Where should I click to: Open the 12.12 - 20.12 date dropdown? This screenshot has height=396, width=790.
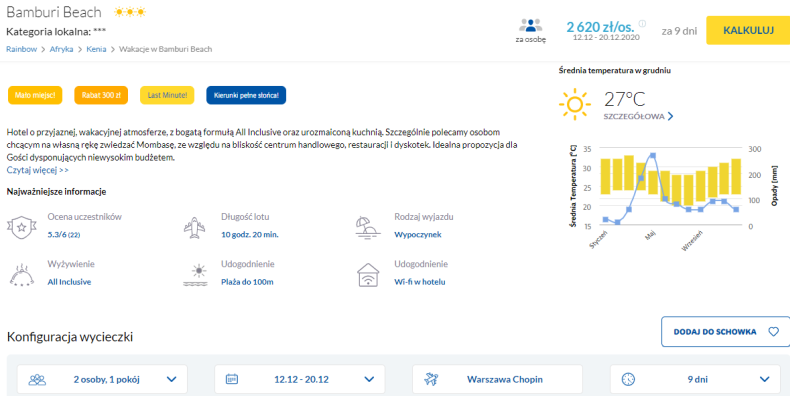click(300, 379)
